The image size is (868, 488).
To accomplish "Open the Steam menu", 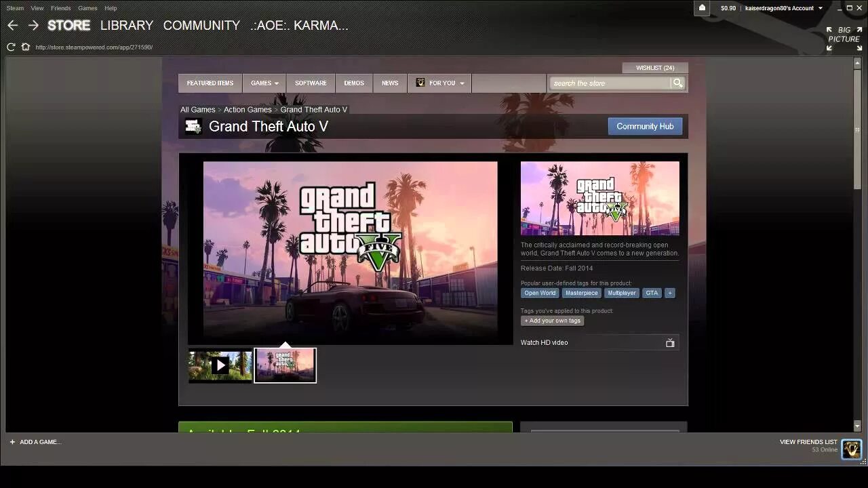I will (x=15, y=8).
